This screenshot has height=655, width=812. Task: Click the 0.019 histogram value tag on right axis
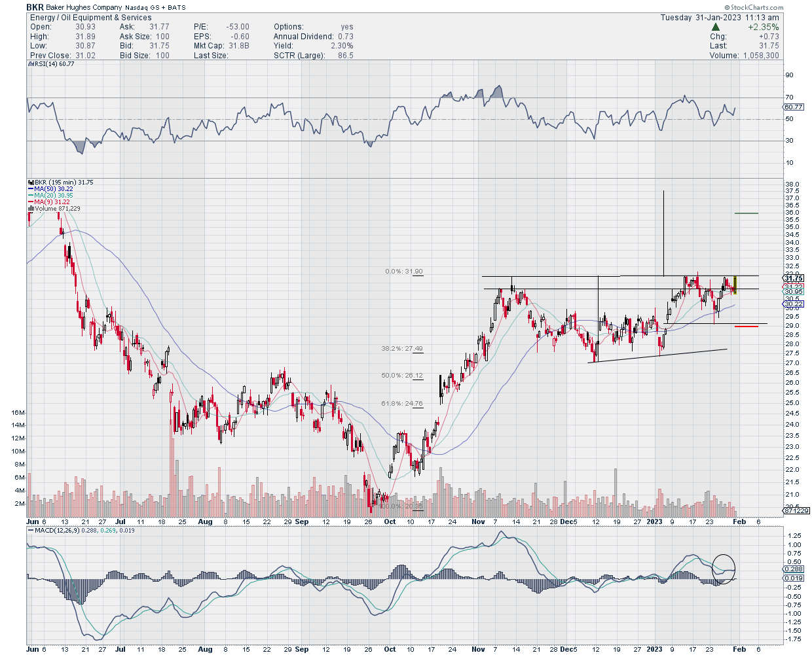point(794,578)
